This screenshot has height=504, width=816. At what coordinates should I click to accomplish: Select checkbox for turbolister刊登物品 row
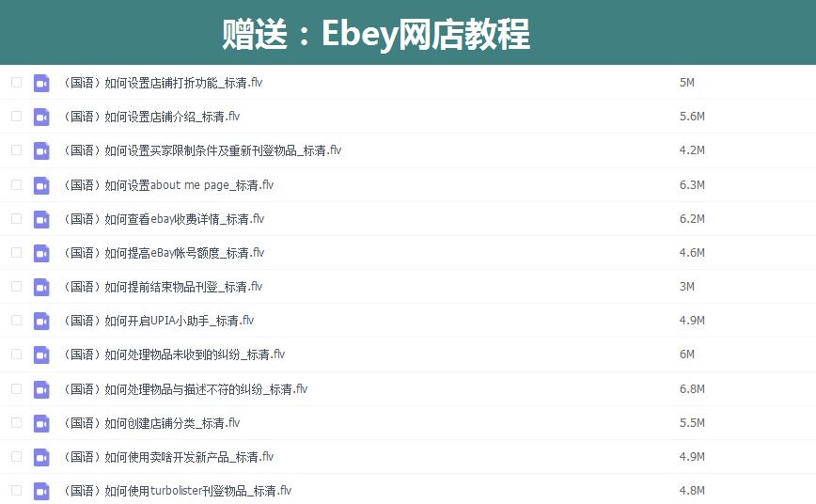pyautogui.click(x=16, y=491)
